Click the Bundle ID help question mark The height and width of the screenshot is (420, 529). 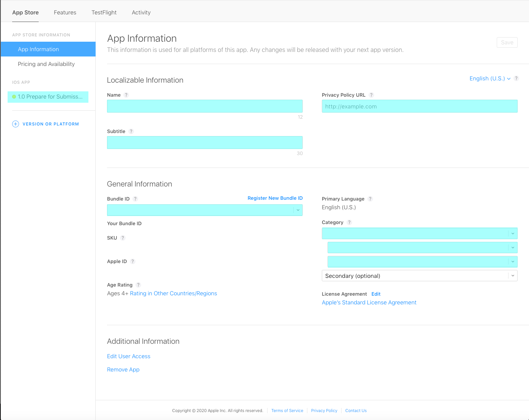tap(135, 199)
